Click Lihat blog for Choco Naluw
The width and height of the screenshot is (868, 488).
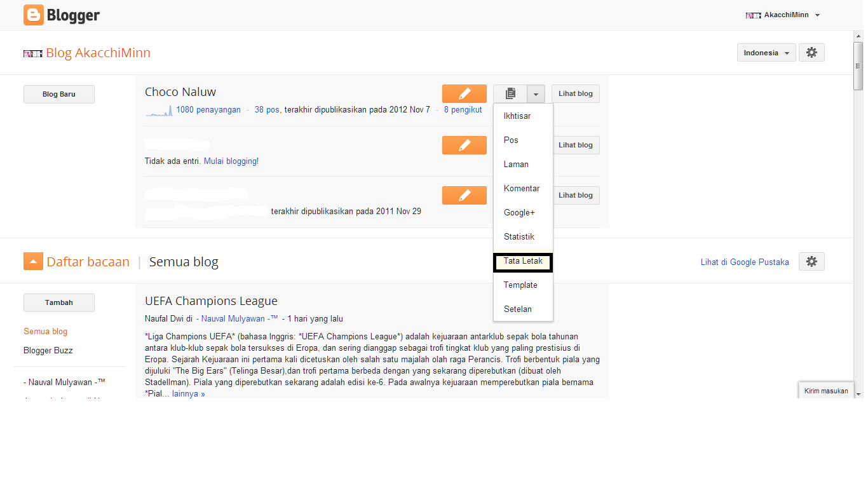(x=576, y=93)
